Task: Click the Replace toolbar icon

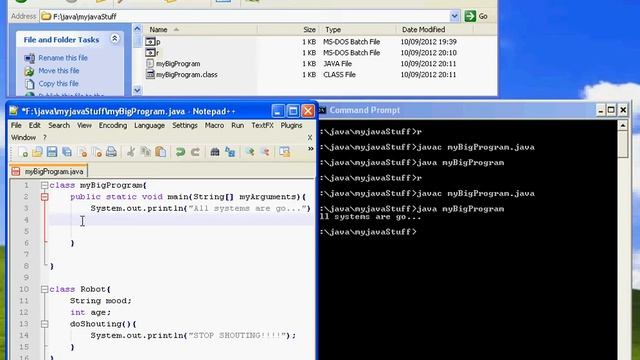Action: coord(230,152)
